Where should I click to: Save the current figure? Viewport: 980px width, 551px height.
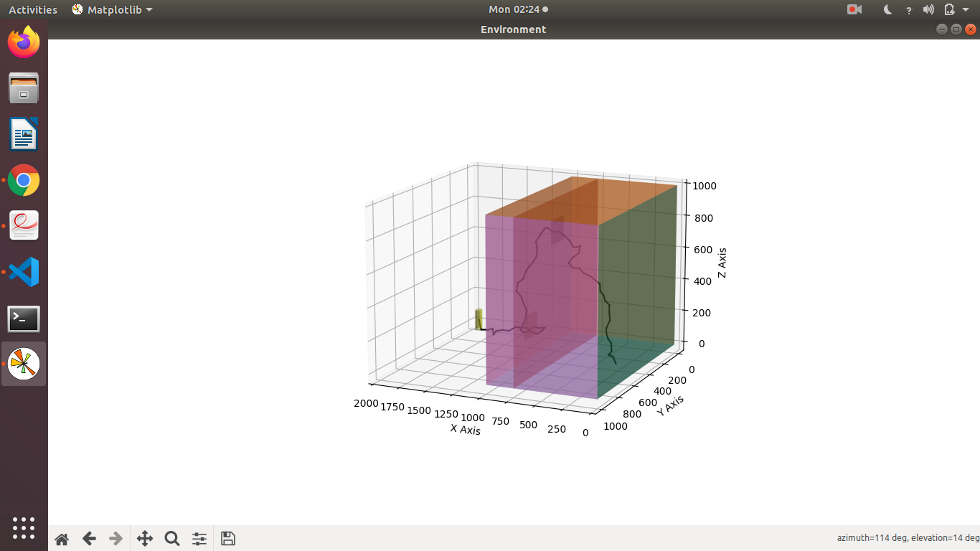point(227,538)
